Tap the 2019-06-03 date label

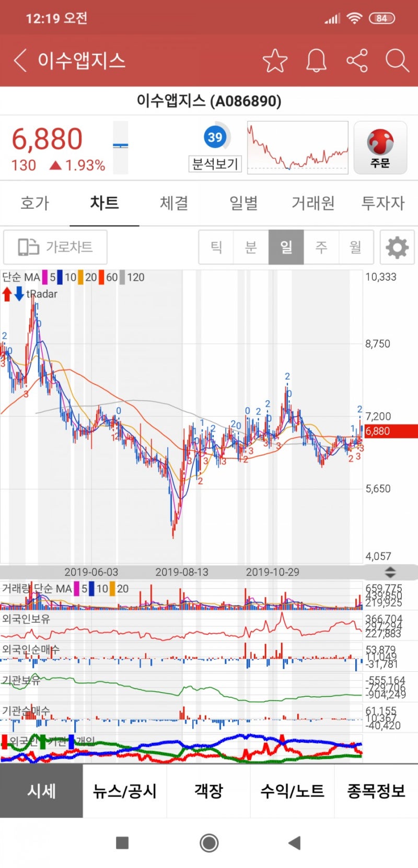click(x=91, y=572)
